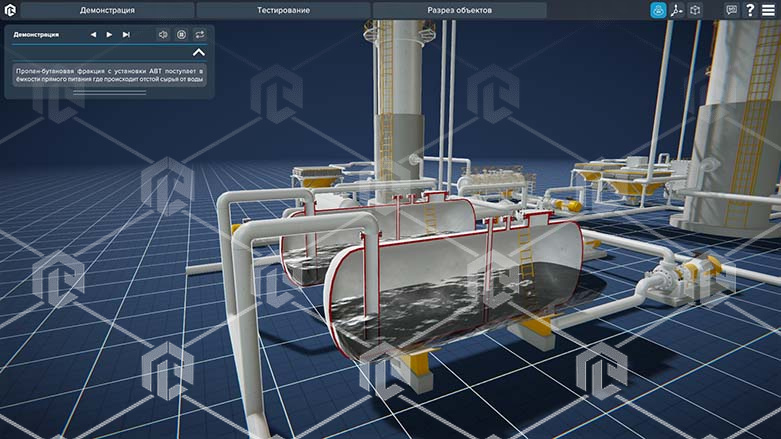The image size is (781, 439).
Task: Skip to next demonstration step
Action: (x=126, y=34)
